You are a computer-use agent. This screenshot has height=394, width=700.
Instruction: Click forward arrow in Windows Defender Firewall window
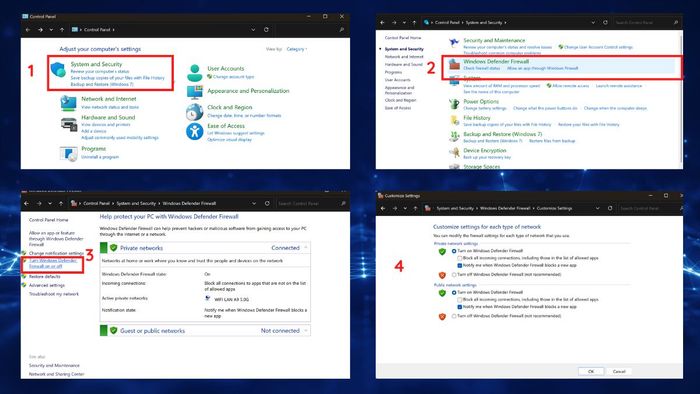pos(39,203)
